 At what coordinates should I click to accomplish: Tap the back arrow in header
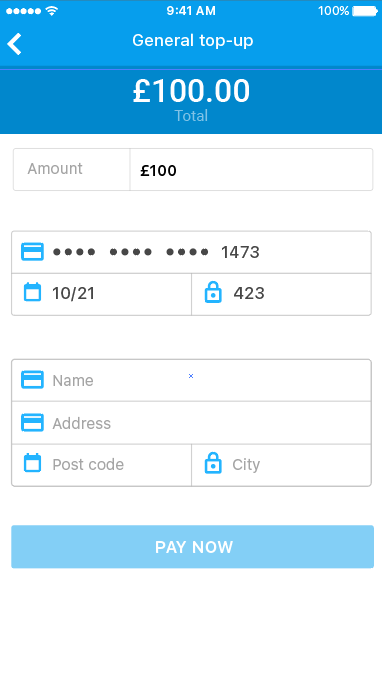(14, 43)
